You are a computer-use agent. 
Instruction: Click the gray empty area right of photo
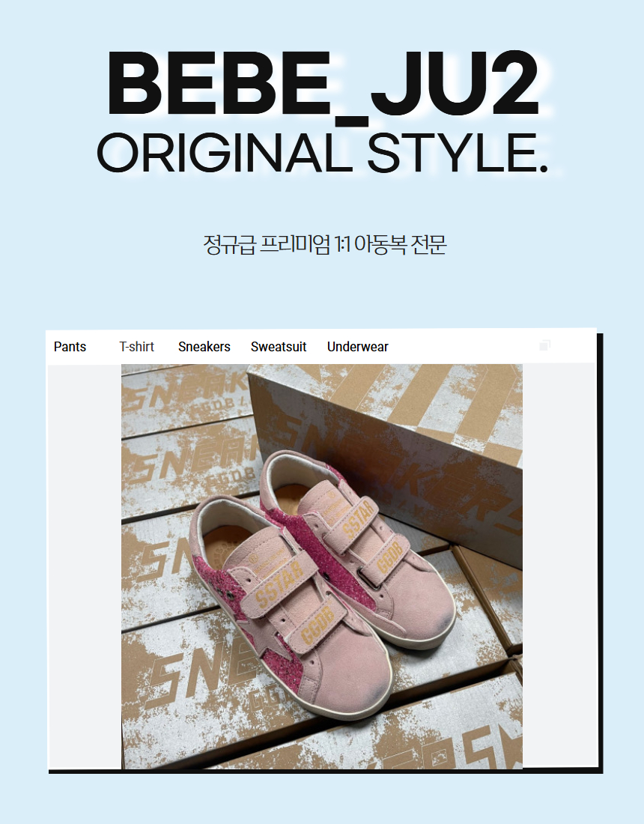click(x=559, y=566)
